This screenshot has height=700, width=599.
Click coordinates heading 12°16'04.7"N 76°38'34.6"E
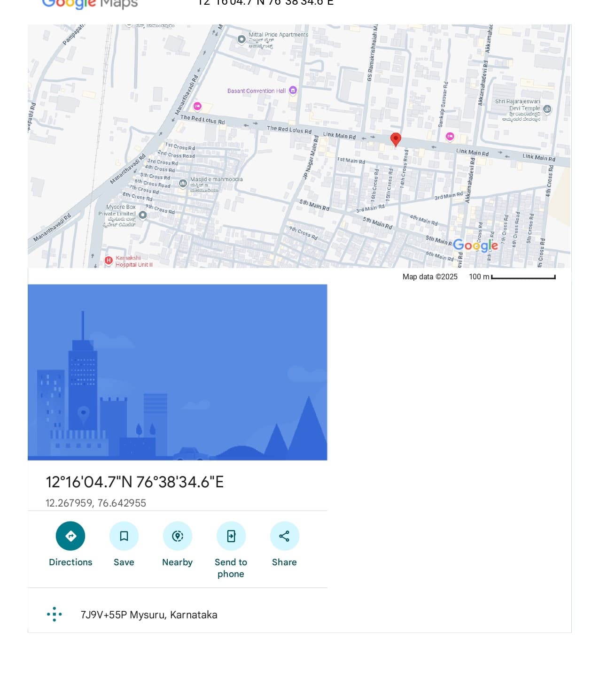(x=134, y=482)
